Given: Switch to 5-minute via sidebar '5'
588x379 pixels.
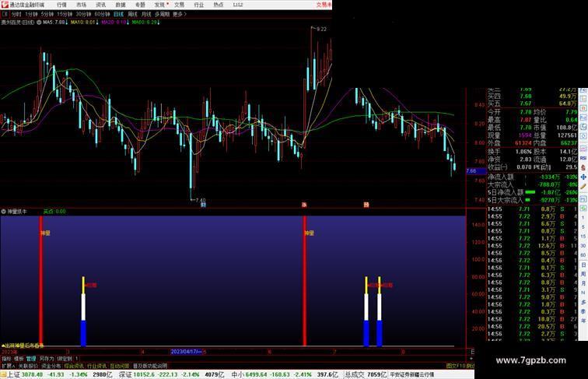Looking at the screenshot, I should pos(583,227).
